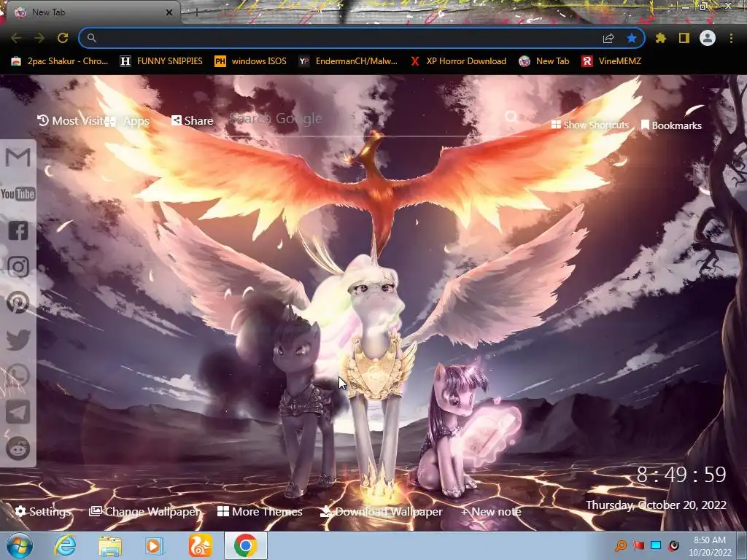Reload the current page
The image size is (747, 560).
tap(63, 38)
